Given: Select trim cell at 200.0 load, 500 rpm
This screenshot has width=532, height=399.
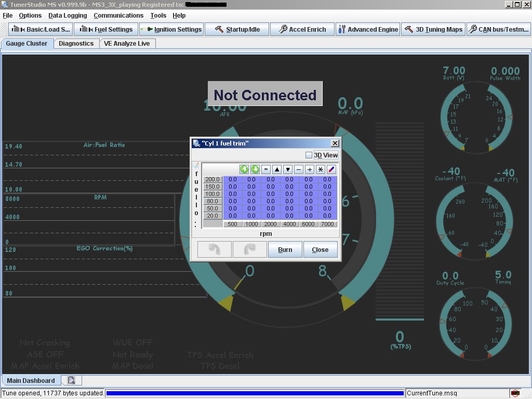Looking at the screenshot, I should point(232,179).
